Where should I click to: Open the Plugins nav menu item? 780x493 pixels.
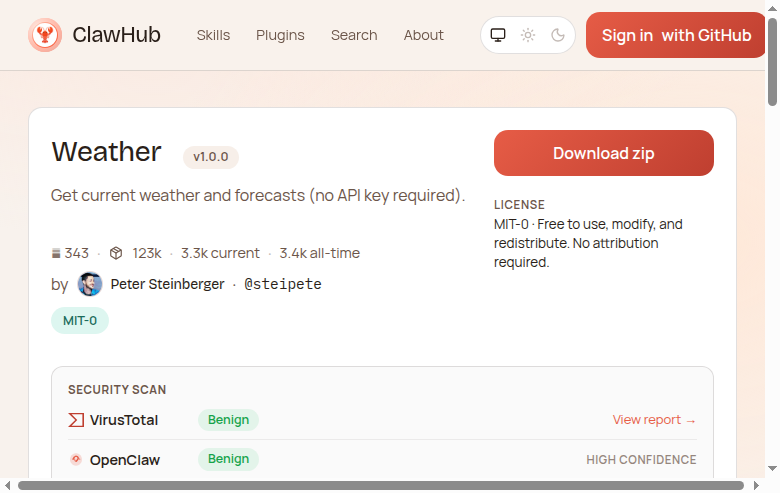(x=280, y=35)
